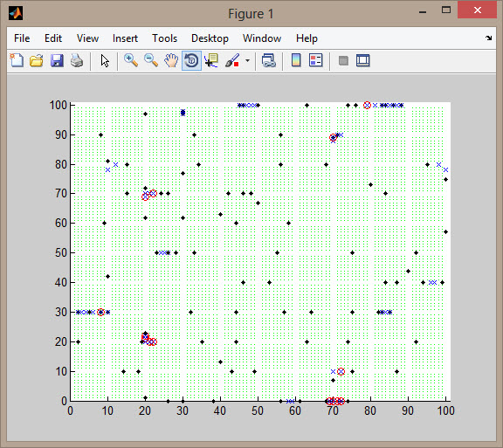Toggle the Brush data tool

232,60
